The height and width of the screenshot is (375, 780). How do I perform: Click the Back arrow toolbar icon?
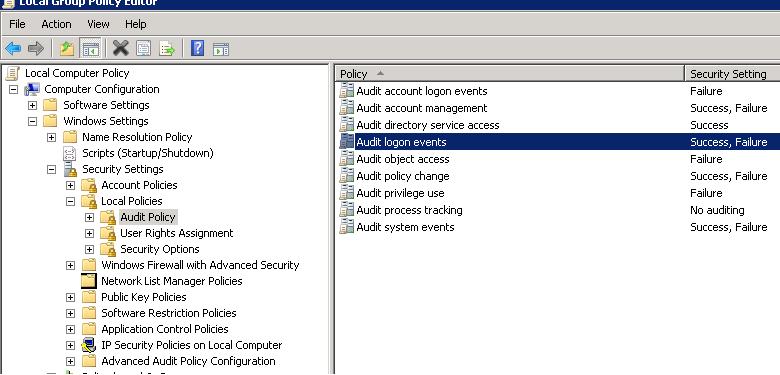[x=13, y=49]
